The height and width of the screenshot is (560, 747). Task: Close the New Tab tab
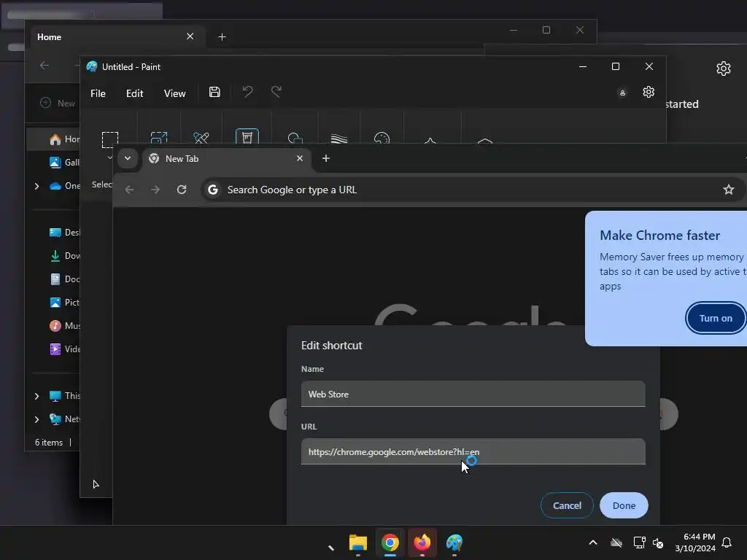300,158
